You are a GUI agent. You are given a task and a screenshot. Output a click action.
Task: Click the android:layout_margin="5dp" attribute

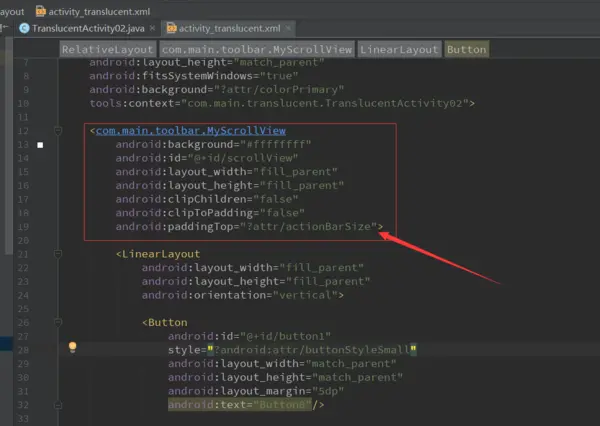tap(256, 391)
